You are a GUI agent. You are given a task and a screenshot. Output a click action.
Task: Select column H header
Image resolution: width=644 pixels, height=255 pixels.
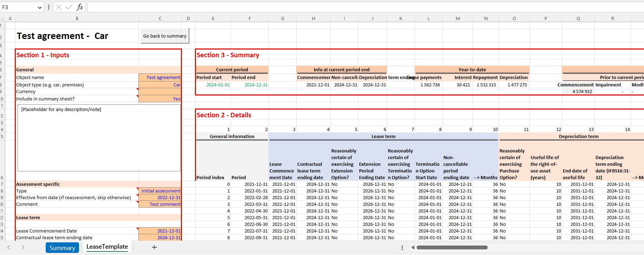pyautogui.click(x=313, y=18)
